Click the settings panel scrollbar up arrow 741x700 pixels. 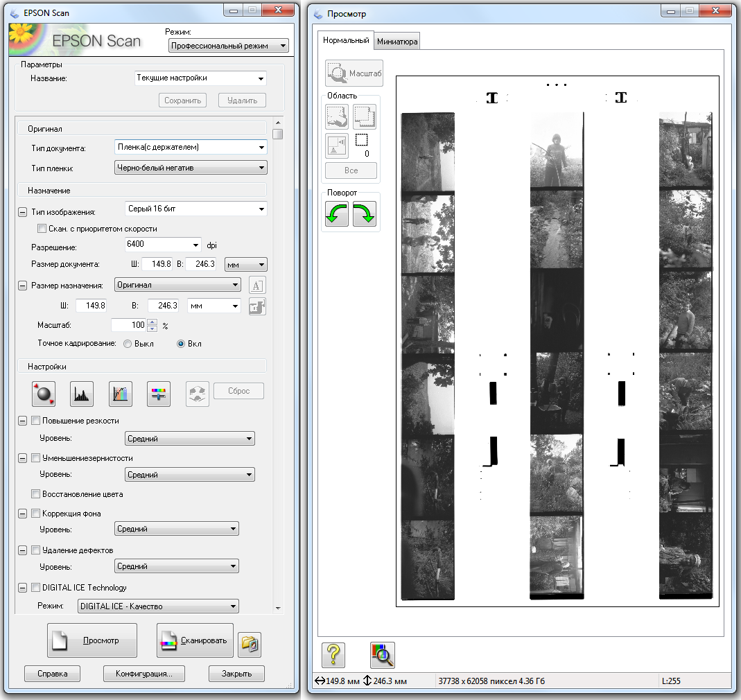click(278, 123)
